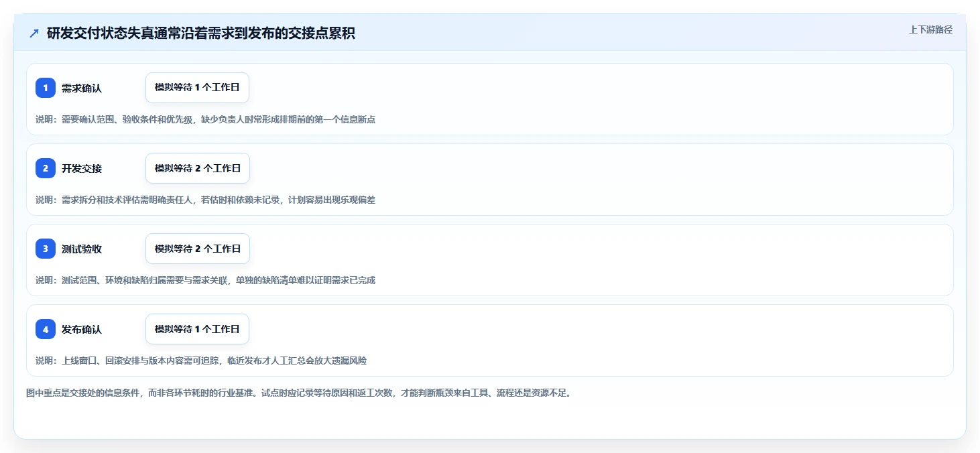
Task: Click the 模拟等待 2 个工作日 pill in 开发交接
Action: click(198, 168)
